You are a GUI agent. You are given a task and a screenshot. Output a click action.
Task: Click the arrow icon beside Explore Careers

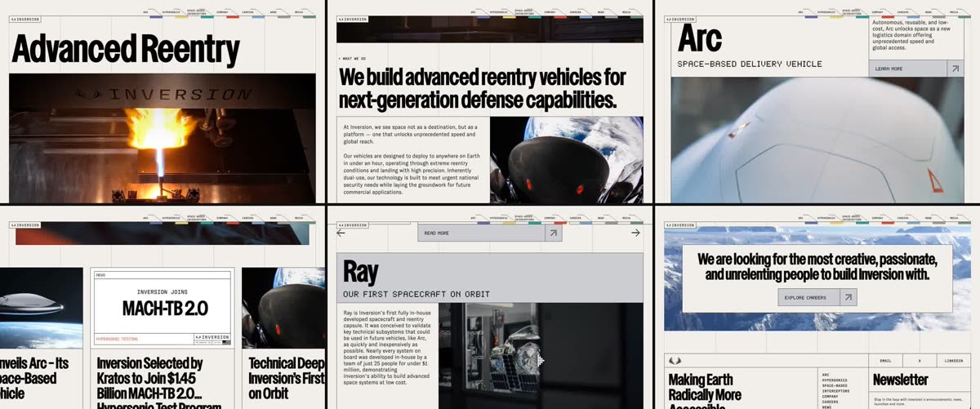(x=848, y=297)
